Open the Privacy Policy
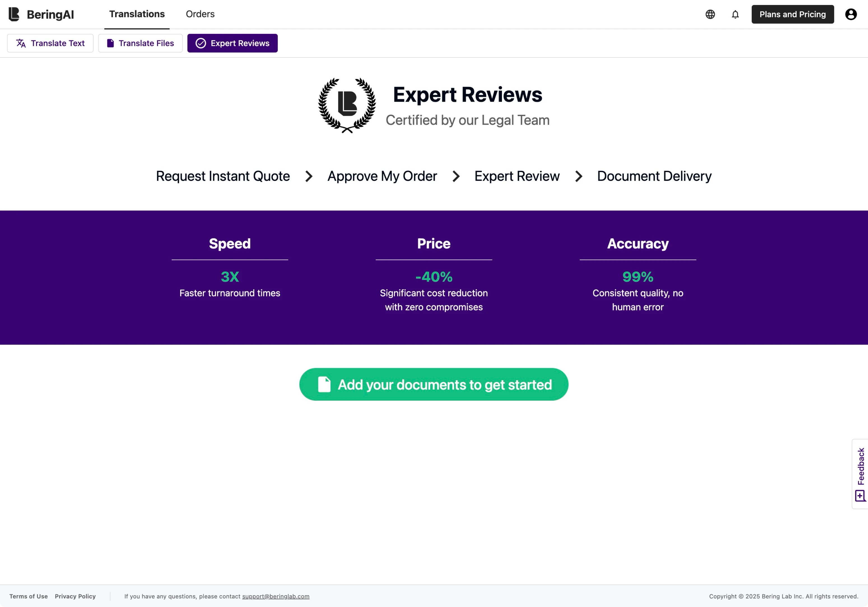This screenshot has width=868, height=607. pos(75,596)
